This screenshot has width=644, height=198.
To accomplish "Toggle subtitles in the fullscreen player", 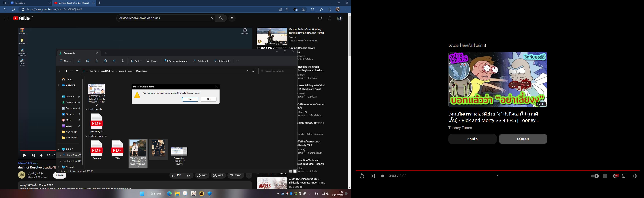I will click(x=605, y=176).
